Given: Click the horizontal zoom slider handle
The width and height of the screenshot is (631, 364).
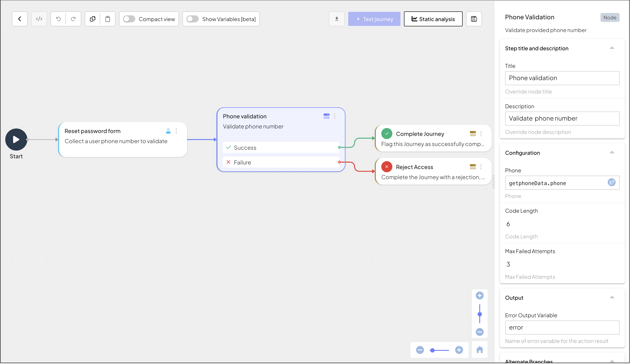Looking at the screenshot, I should click(432, 350).
